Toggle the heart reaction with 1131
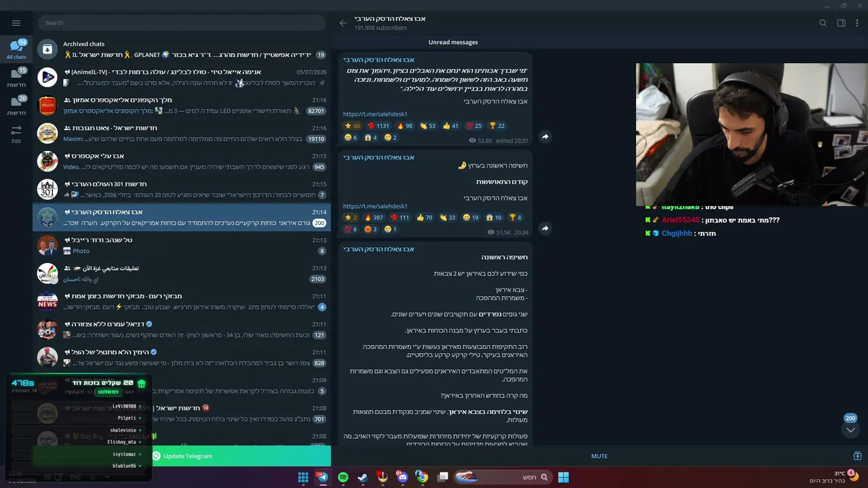The width and height of the screenshot is (868, 488). pos(378,125)
